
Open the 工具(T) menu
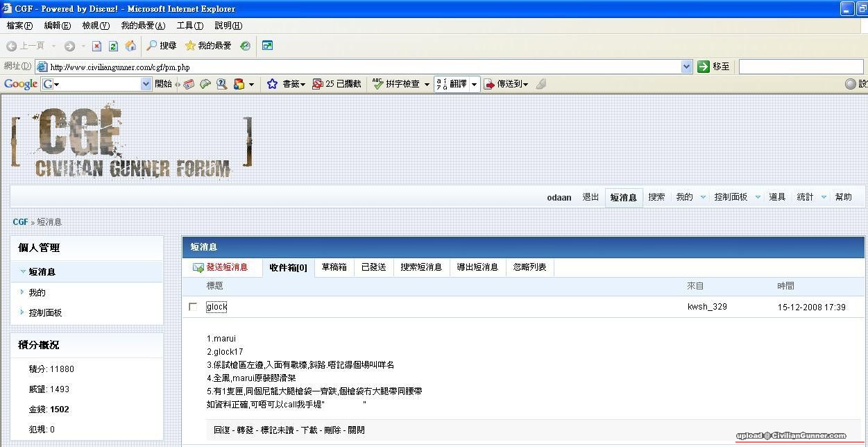click(x=189, y=26)
